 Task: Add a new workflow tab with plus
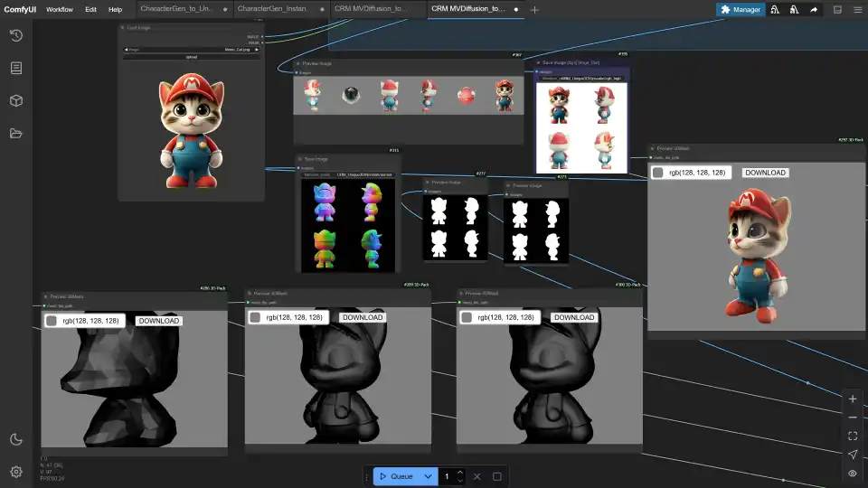click(534, 9)
